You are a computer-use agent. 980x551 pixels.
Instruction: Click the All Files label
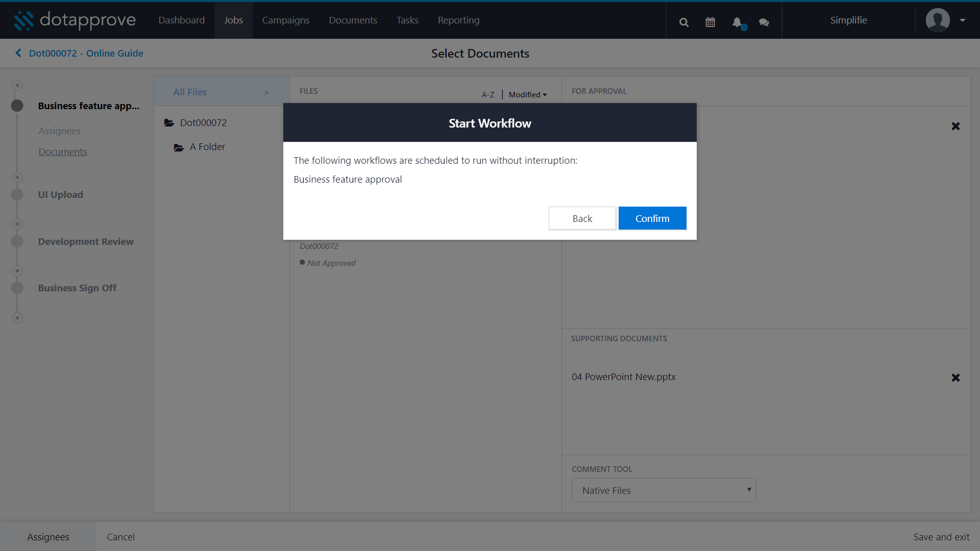click(x=190, y=92)
